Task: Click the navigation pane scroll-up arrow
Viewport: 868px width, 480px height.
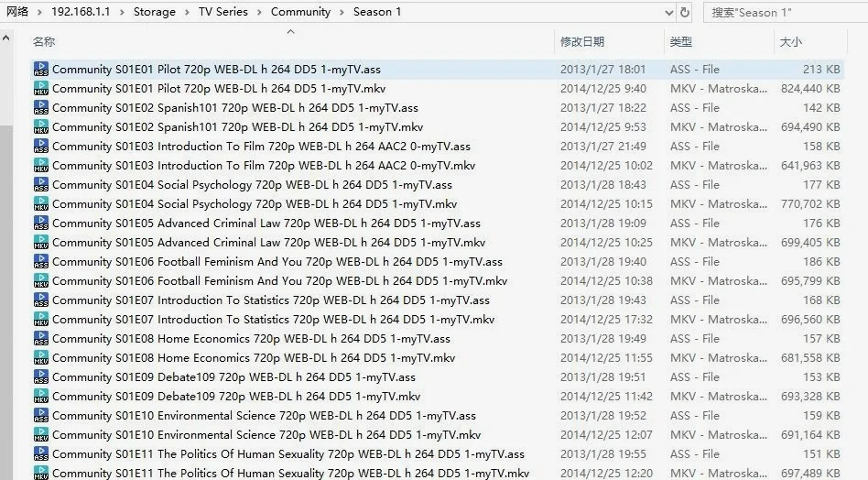Action: pos(5,38)
